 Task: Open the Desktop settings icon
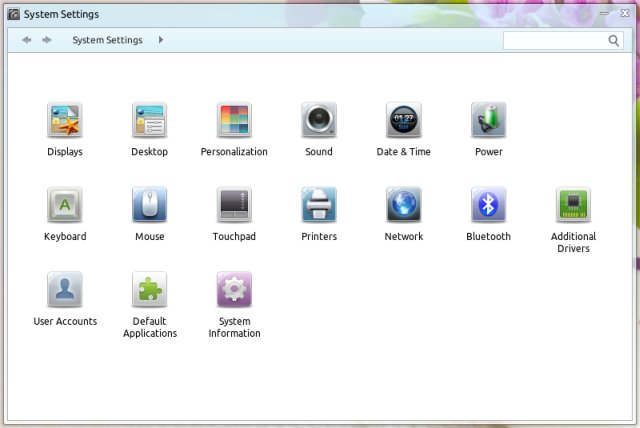click(149, 120)
